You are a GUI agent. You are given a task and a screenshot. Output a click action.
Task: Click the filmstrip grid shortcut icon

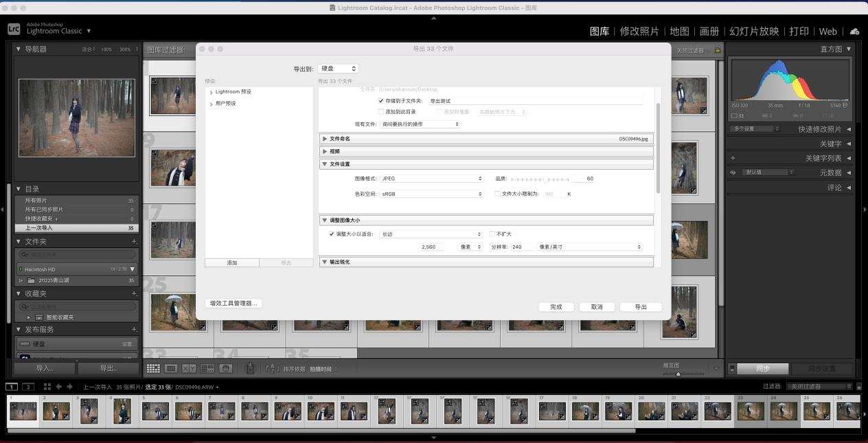tap(47, 387)
